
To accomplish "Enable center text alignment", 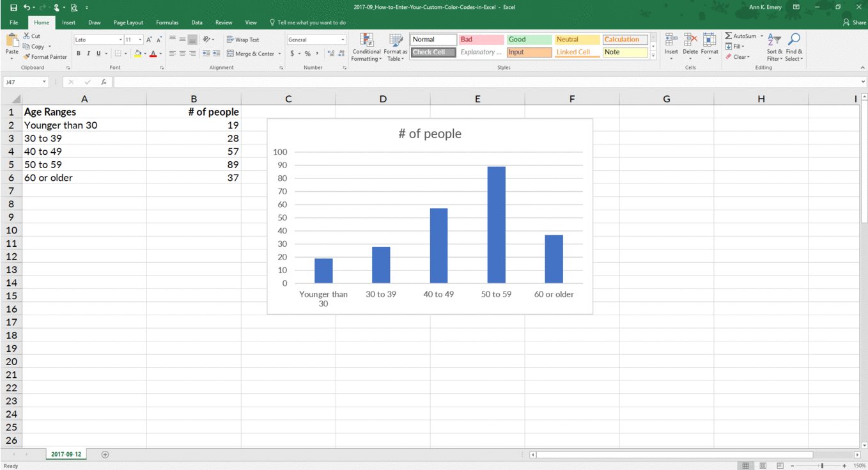I will [x=182, y=53].
